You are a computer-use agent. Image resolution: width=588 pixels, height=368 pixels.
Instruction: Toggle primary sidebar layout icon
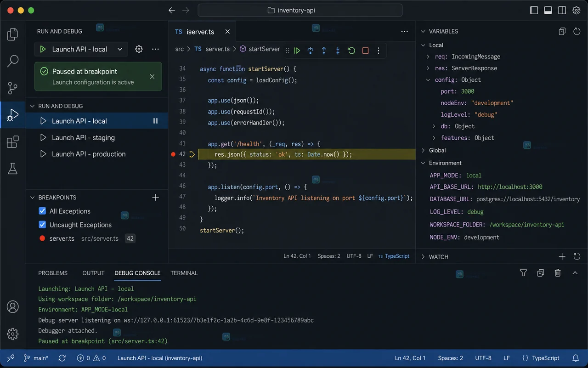[534, 10]
